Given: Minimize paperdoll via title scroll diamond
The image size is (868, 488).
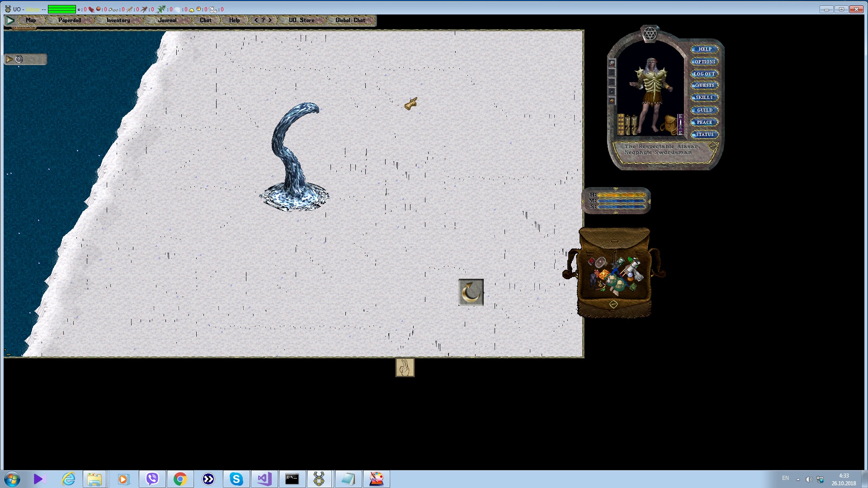Looking at the screenshot, I should [712, 146].
